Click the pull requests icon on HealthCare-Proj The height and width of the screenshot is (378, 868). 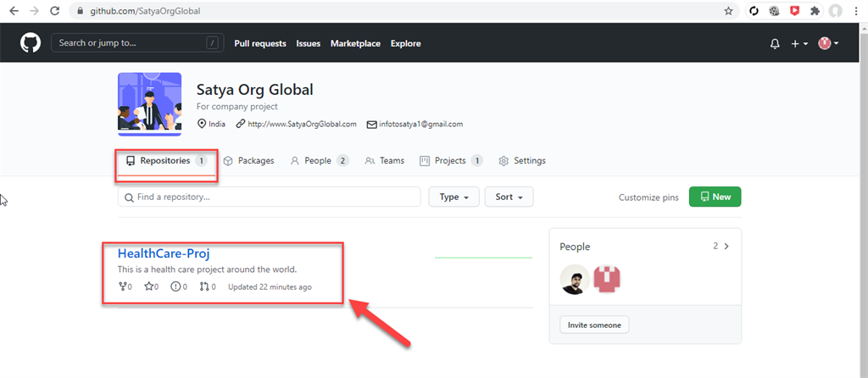[203, 286]
